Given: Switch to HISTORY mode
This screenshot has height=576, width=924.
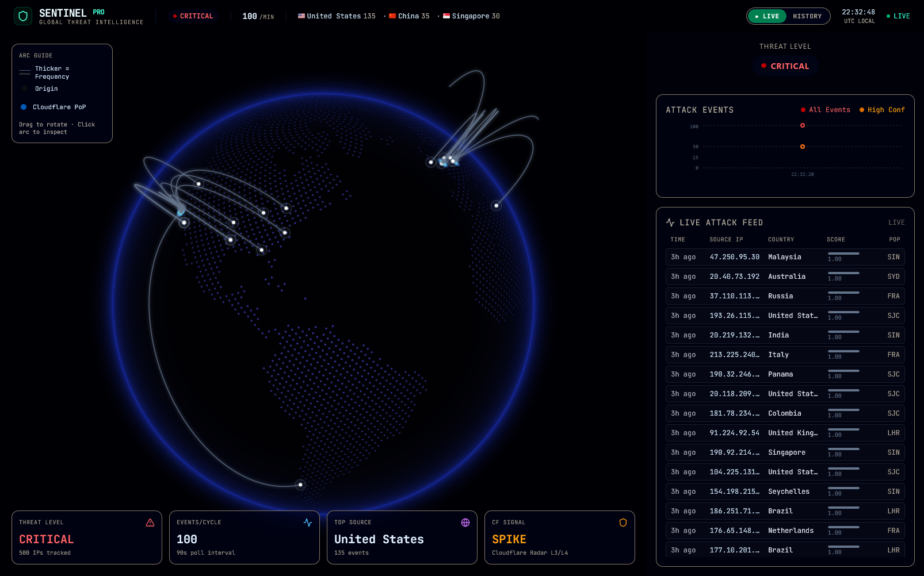Looking at the screenshot, I should 807,16.
